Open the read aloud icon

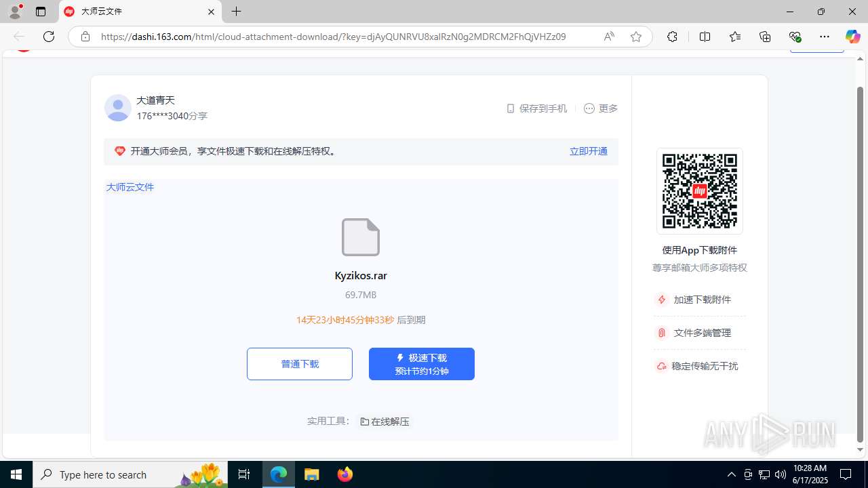tap(609, 37)
